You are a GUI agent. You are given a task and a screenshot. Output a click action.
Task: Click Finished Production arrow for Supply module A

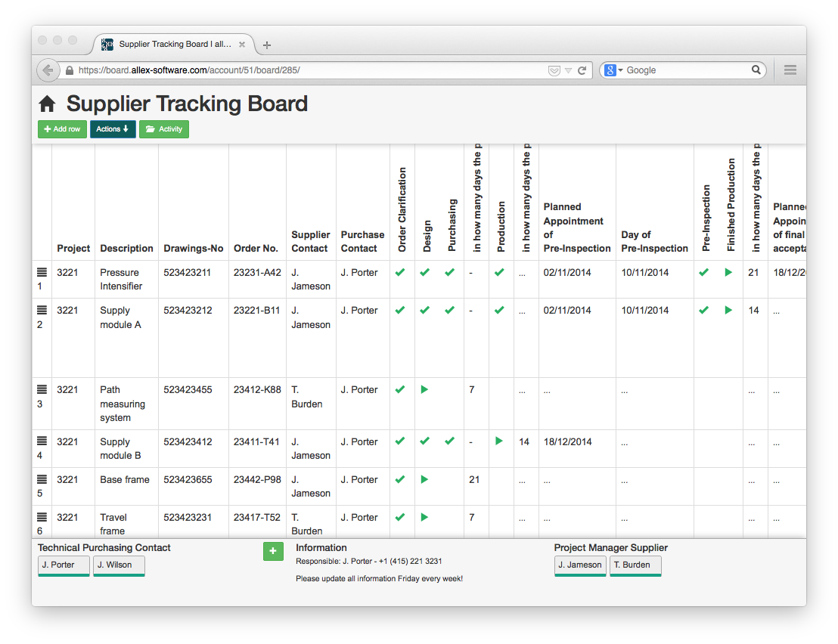coord(728,310)
